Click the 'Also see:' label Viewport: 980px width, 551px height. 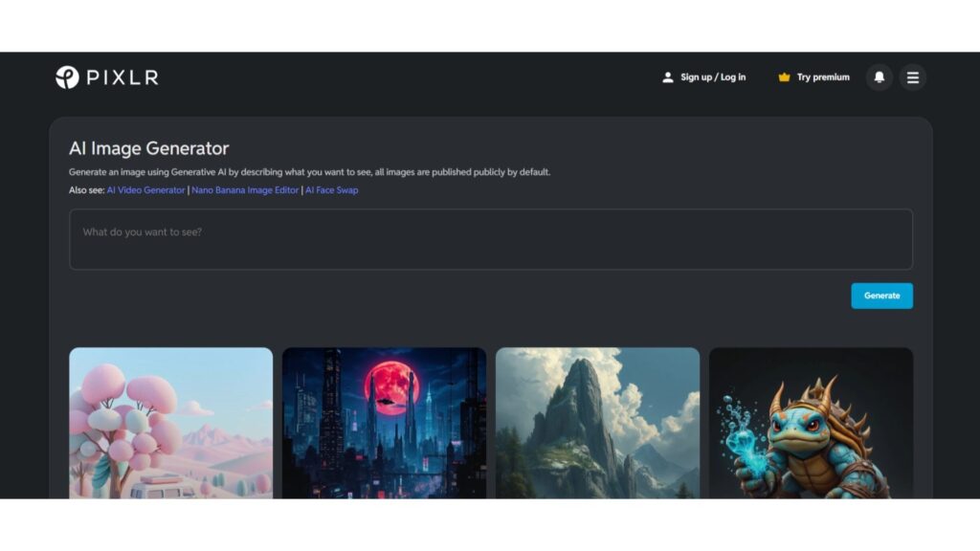86,190
